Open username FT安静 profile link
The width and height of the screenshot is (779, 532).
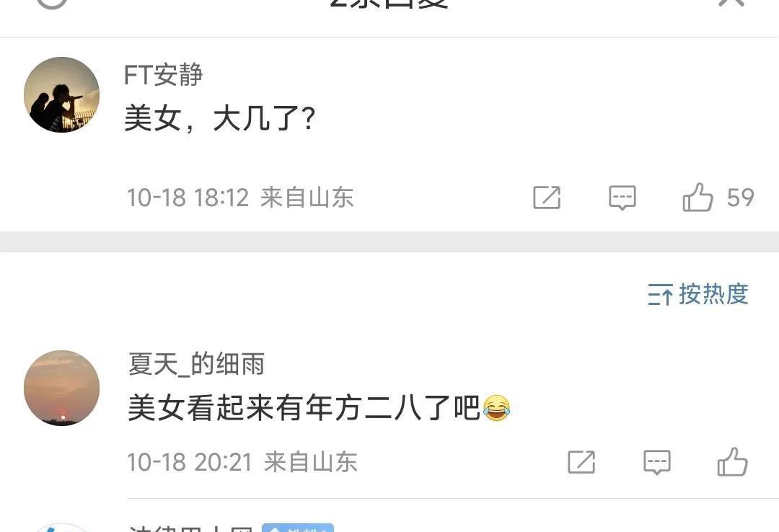click(x=164, y=75)
